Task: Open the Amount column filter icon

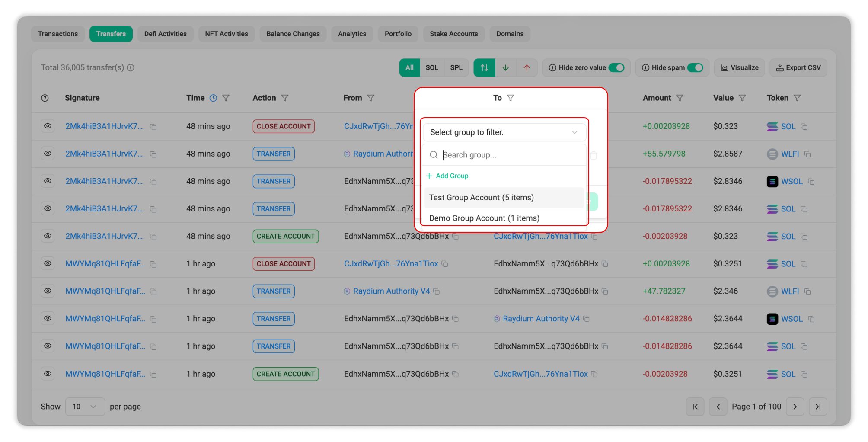Action: click(x=680, y=98)
